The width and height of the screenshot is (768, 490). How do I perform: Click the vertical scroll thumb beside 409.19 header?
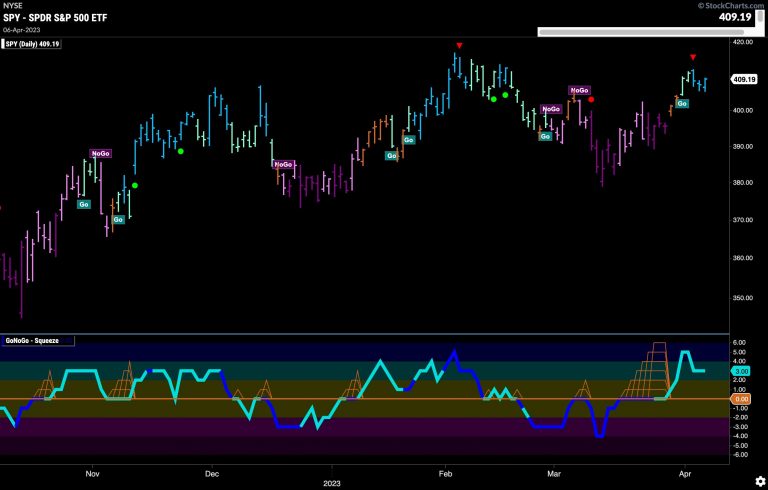point(760,17)
